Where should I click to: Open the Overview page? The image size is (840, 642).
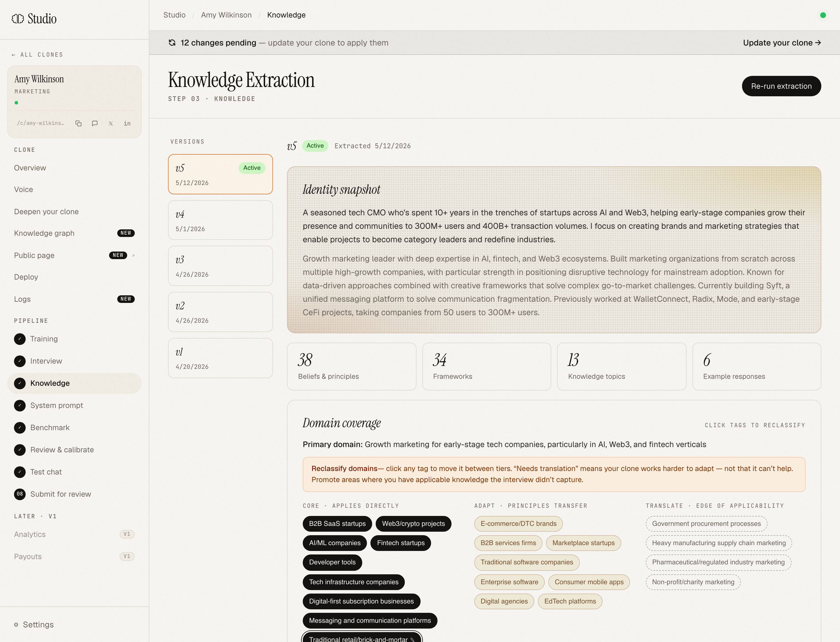pos(74,168)
